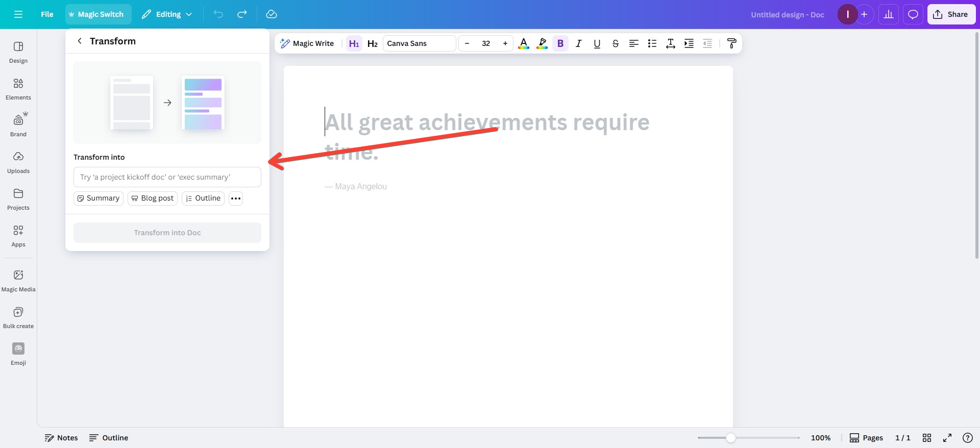The width and height of the screenshot is (980, 448).
Task: Click the font size value 32
Action: (x=486, y=43)
